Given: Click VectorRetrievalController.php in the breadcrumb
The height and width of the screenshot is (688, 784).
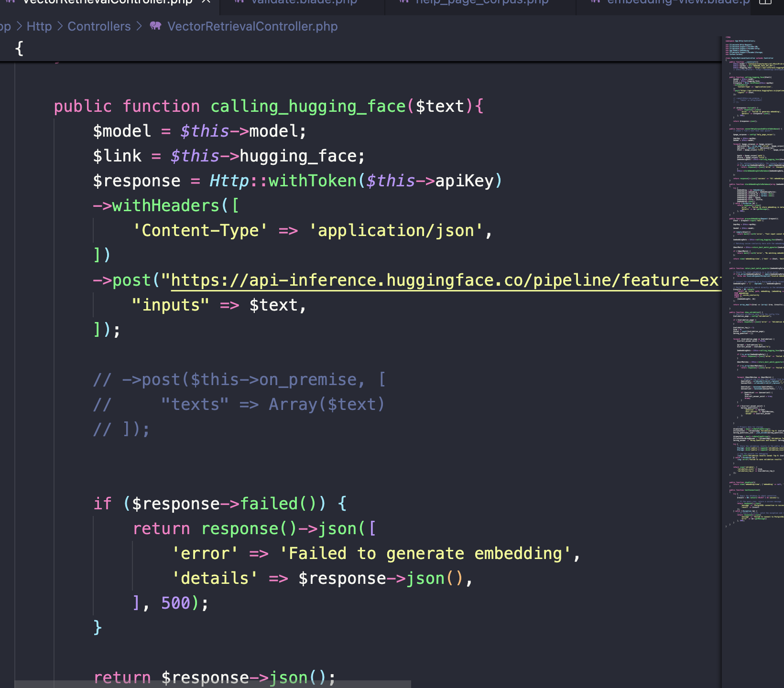Looking at the screenshot, I should 252,26.
